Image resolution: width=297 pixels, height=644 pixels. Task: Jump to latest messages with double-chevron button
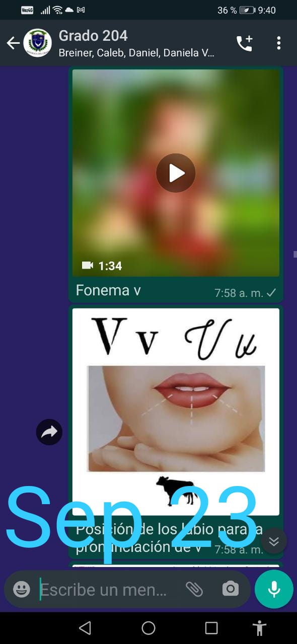point(274,541)
